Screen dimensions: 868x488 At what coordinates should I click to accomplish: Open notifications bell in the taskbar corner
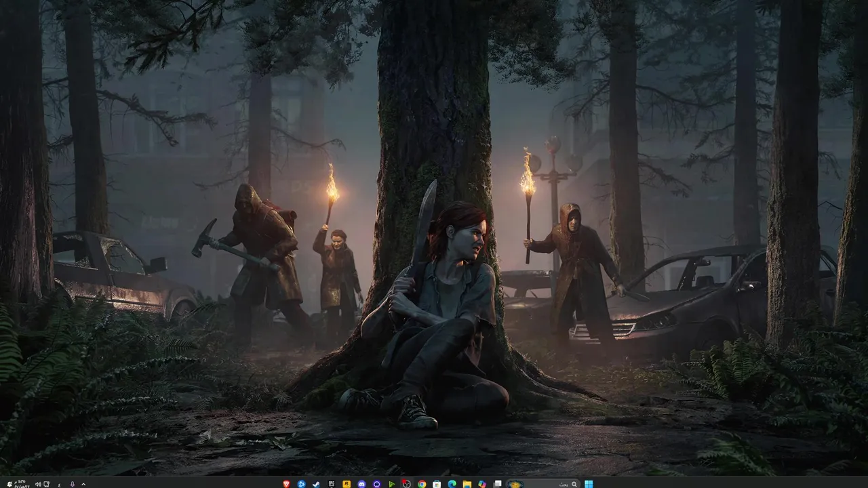pyautogui.click(x=9, y=484)
